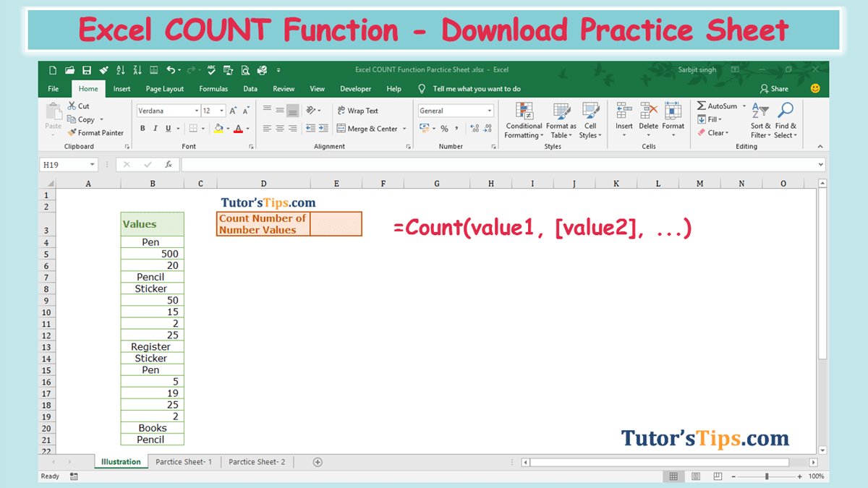Click the Print Preview magnifier icon in title bar
The height and width of the screenshot is (488, 868).
[x=245, y=70]
